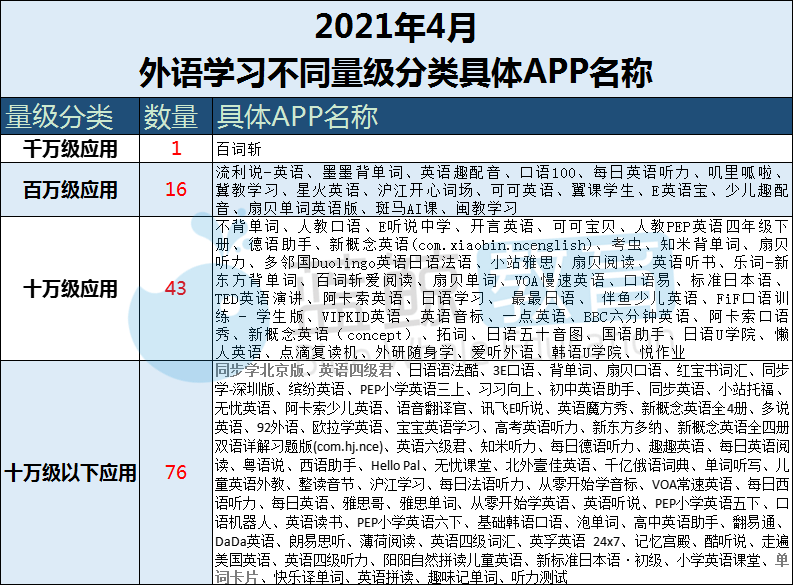Click the '十万级应用' row label

point(70,289)
